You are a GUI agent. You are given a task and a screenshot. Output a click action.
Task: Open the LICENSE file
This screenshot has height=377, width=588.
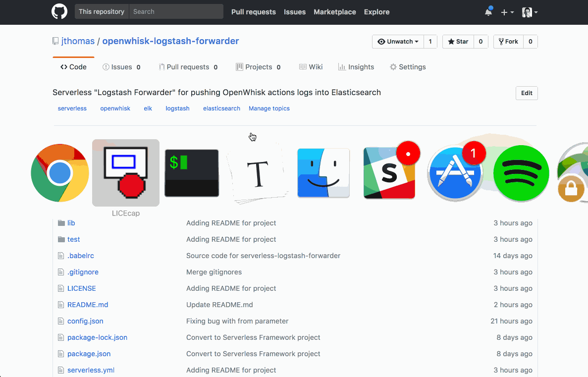coord(82,288)
